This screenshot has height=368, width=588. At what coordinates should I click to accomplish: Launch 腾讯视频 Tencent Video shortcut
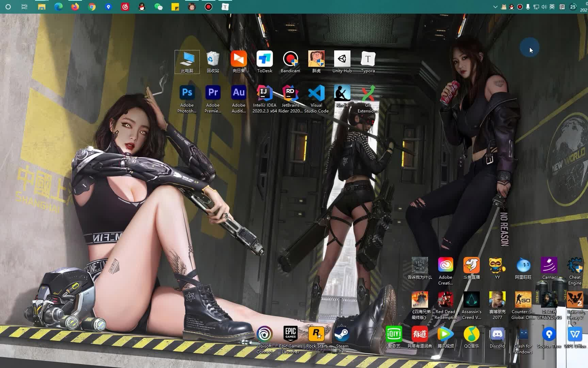[x=446, y=337]
